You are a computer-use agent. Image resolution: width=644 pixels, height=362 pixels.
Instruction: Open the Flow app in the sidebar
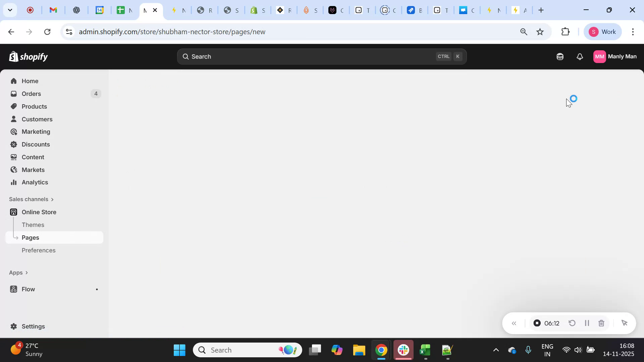point(28,289)
